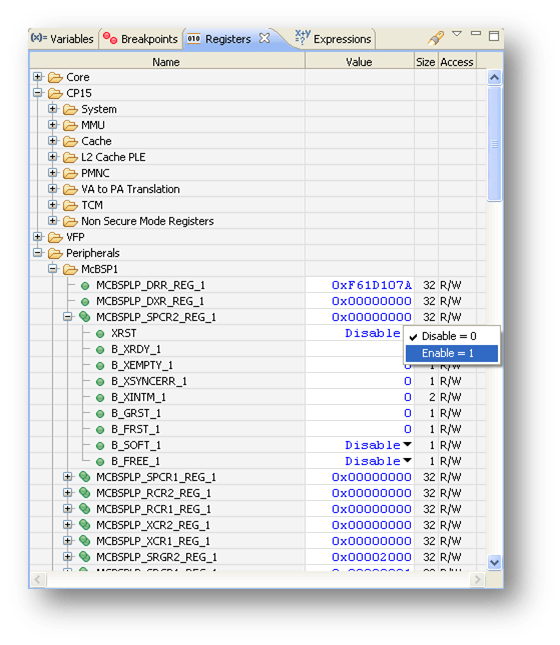The image size is (560, 645).
Task: Expand the PMNC folder
Action: [53, 173]
